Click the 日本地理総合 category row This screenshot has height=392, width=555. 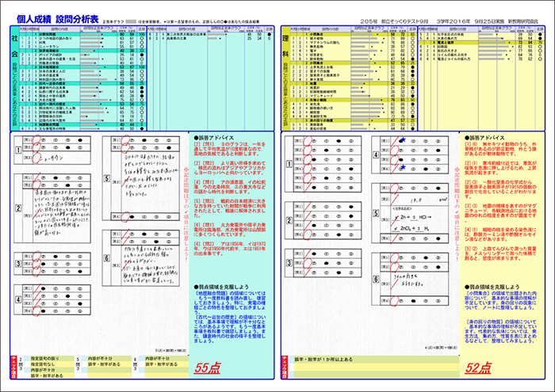[82, 67]
